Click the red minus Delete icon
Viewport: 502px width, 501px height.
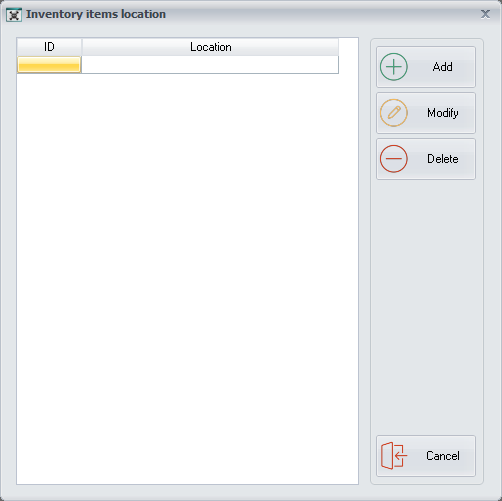click(394, 159)
